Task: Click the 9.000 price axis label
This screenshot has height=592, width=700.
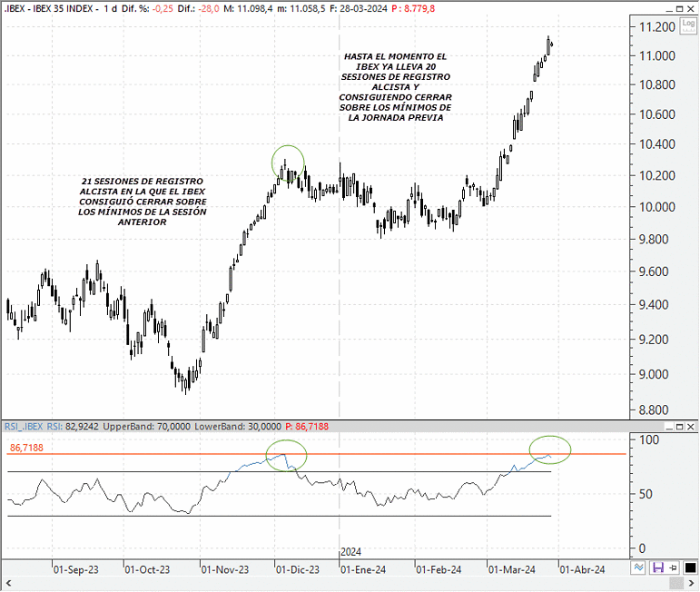Action: tap(654, 374)
